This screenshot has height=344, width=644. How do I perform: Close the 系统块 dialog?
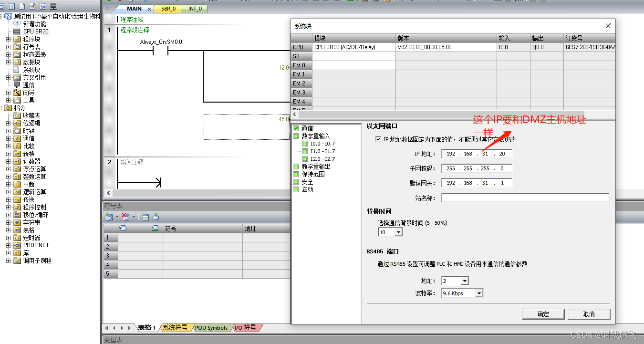point(607,26)
